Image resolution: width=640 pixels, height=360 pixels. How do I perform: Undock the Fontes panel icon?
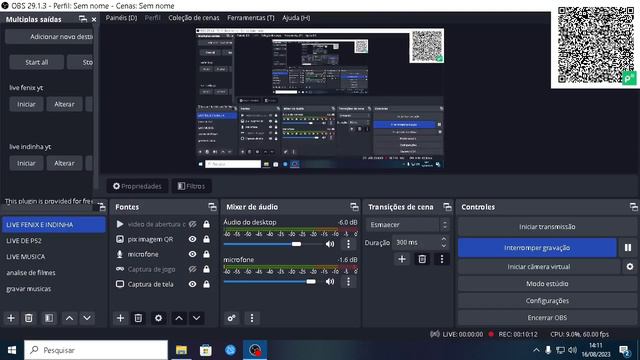(x=212, y=207)
